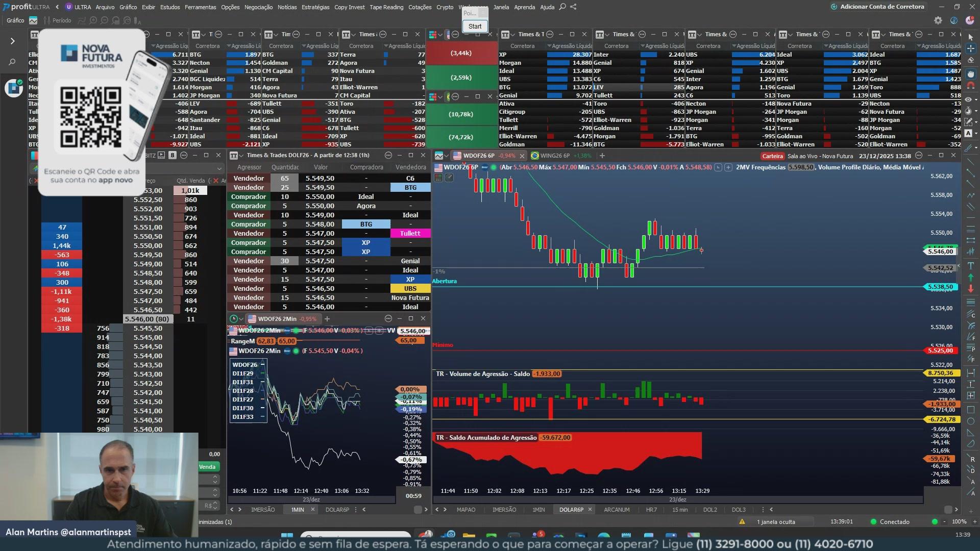Open the Tape Reading menu
Screen dimensions: 980x551
pos(386,7)
